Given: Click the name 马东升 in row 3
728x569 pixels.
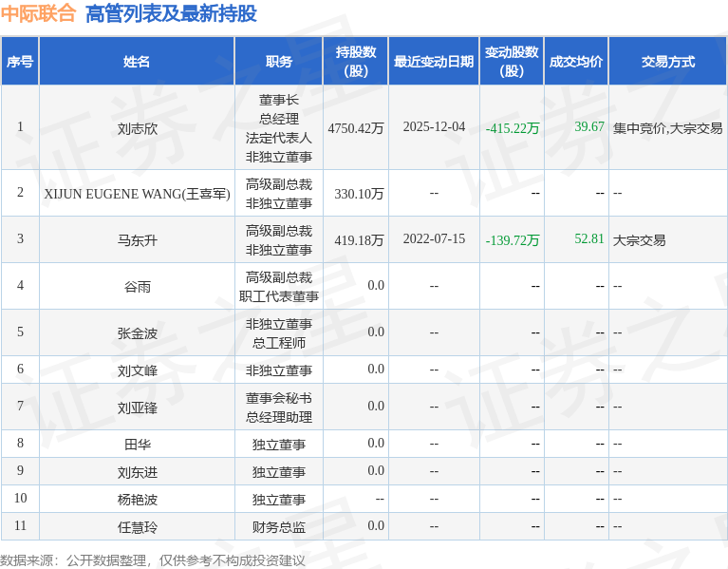Looking at the screenshot, I should pyautogui.click(x=137, y=240).
